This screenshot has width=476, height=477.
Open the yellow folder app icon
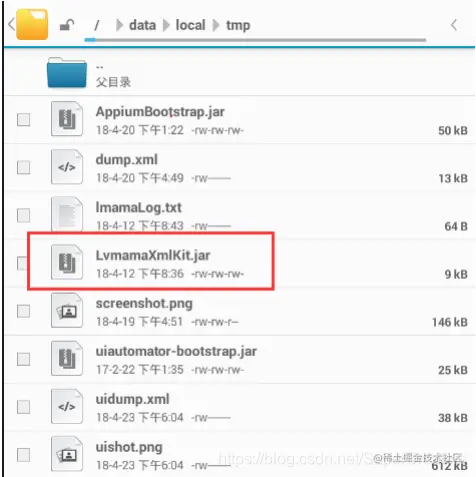[x=32, y=24]
